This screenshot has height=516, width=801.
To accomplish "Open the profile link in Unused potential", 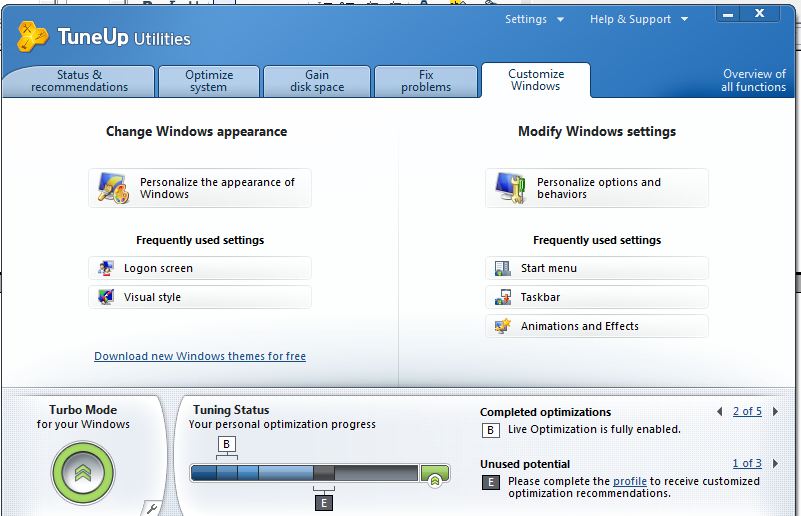I will point(629,481).
